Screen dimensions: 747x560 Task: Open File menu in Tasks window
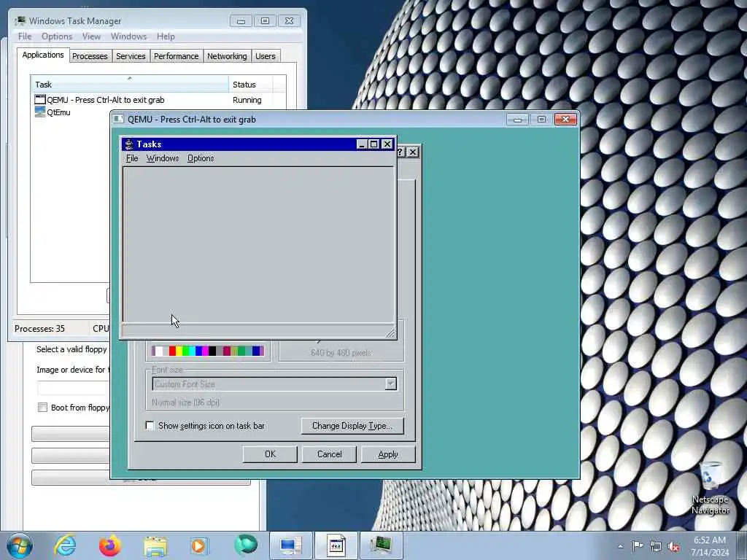tap(132, 158)
